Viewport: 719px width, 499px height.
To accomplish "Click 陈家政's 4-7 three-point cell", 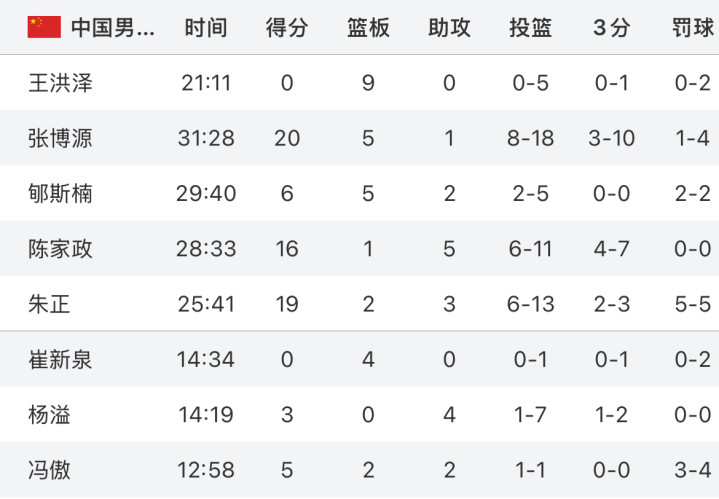I will pyautogui.click(x=611, y=249).
